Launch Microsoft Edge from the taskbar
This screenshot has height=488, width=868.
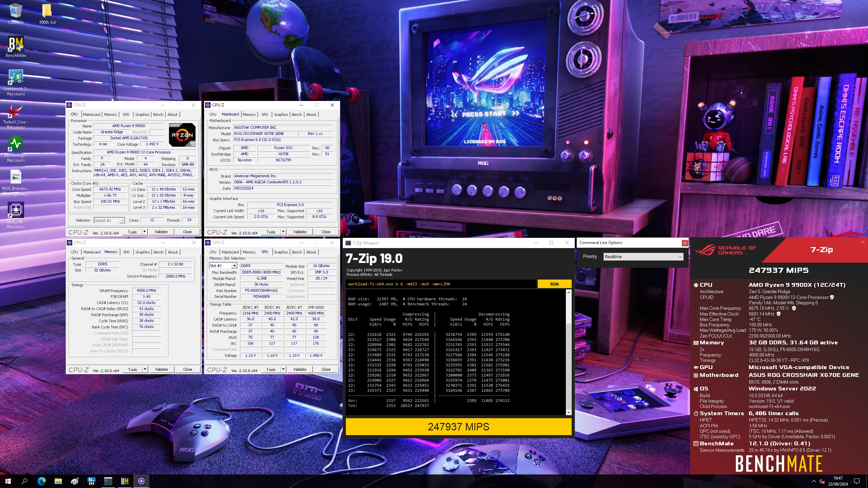41,481
